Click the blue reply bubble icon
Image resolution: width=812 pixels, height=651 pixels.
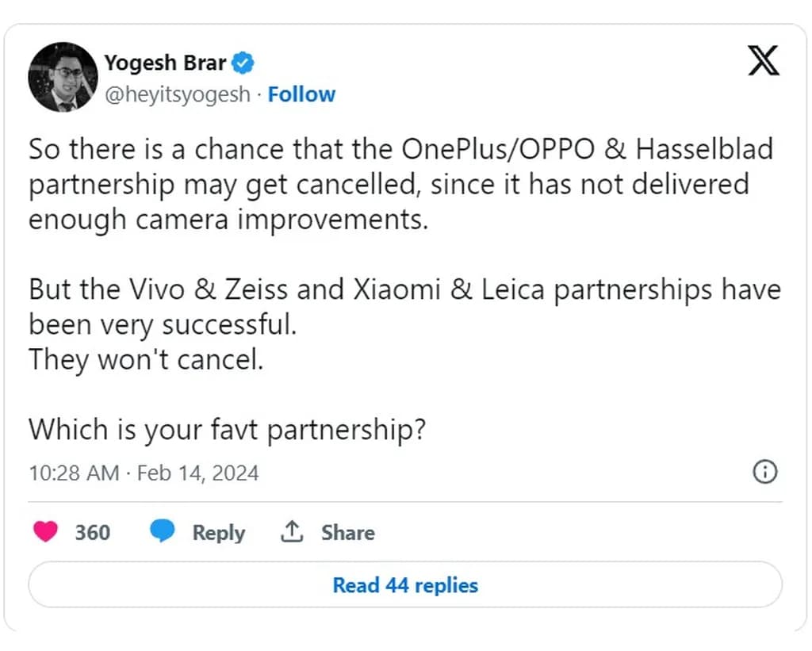pyautogui.click(x=163, y=532)
